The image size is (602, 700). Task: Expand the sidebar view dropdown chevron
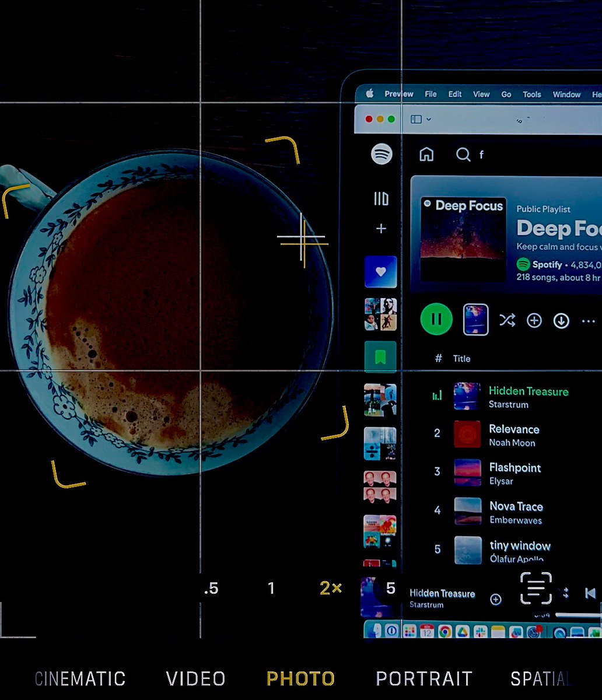pyautogui.click(x=429, y=120)
